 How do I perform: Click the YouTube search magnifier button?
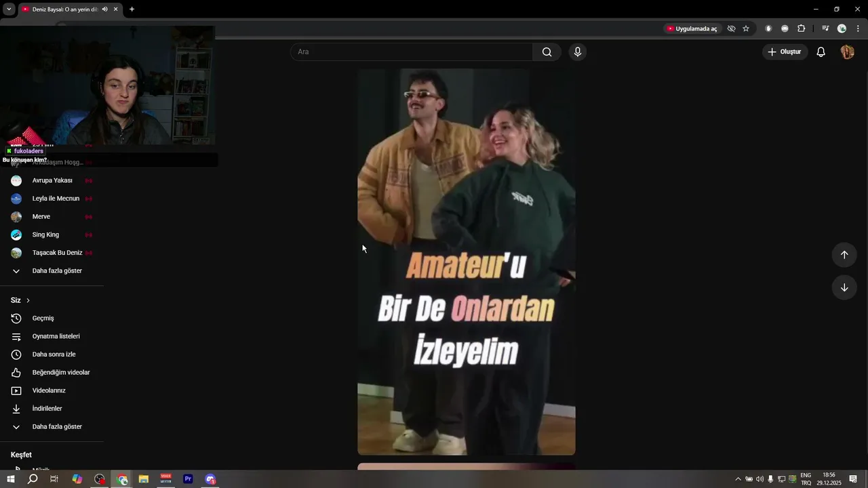pos(547,52)
